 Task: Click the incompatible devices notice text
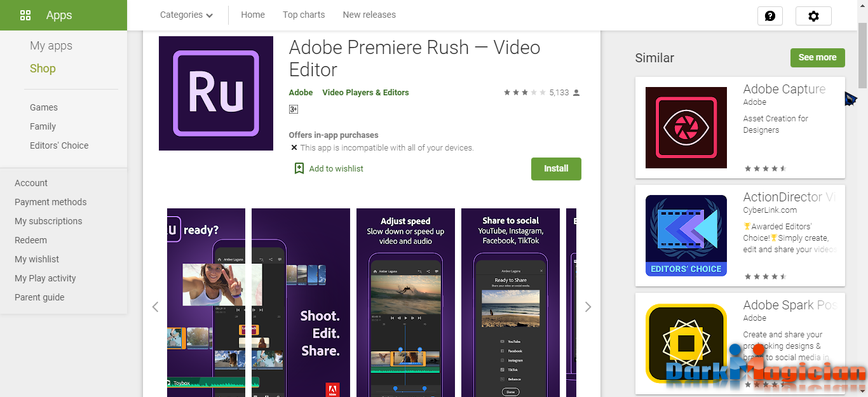point(387,148)
